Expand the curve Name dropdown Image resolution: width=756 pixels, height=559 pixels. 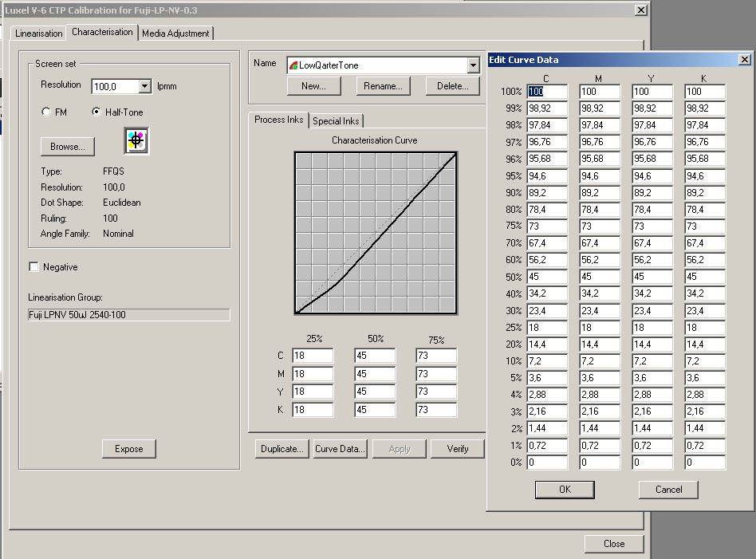point(474,65)
